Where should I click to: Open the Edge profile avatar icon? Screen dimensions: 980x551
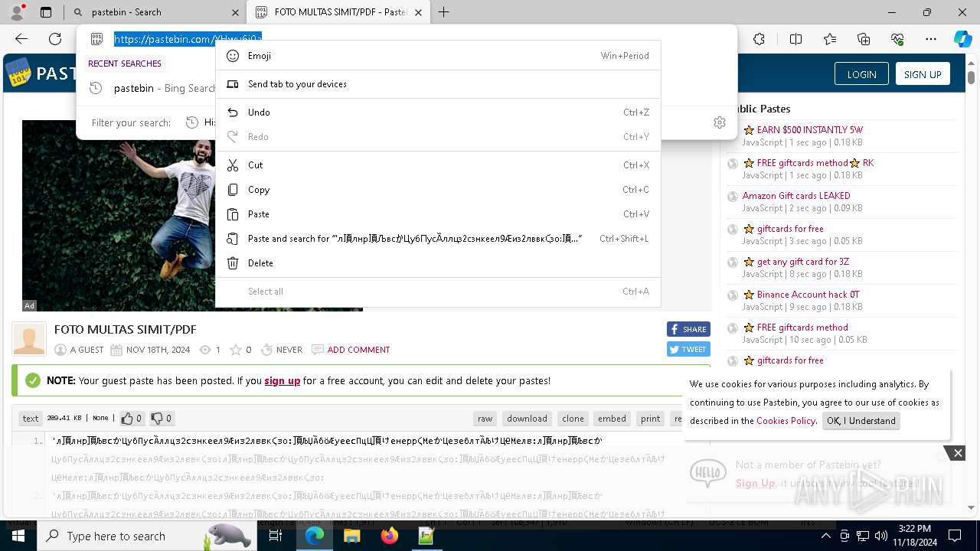click(17, 12)
